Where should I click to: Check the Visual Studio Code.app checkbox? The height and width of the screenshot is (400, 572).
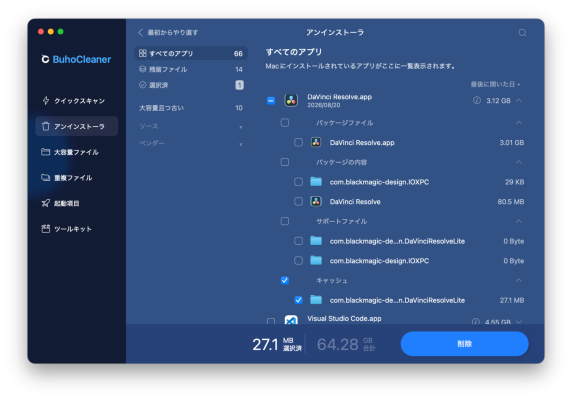271,321
